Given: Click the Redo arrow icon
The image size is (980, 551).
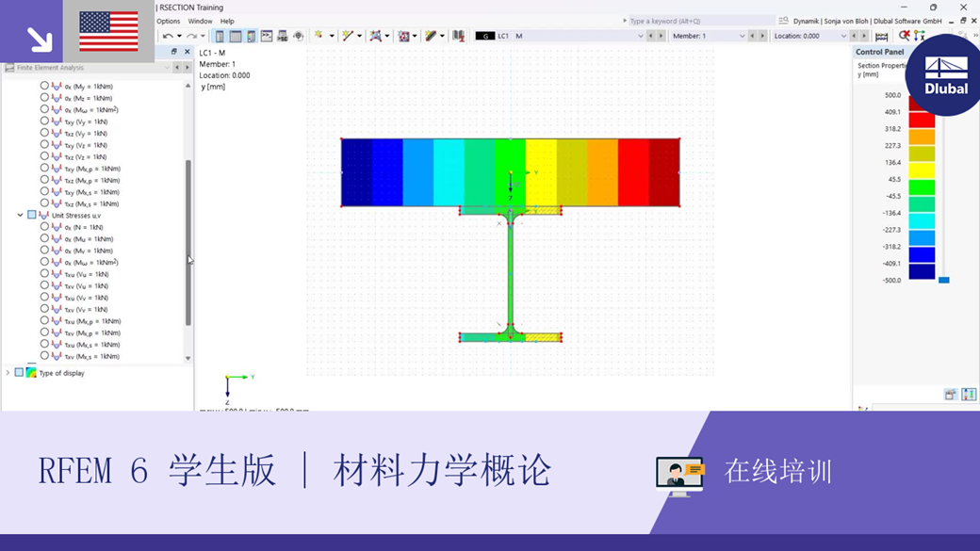Looking at the screenshot, I should (x=191, y=36).
